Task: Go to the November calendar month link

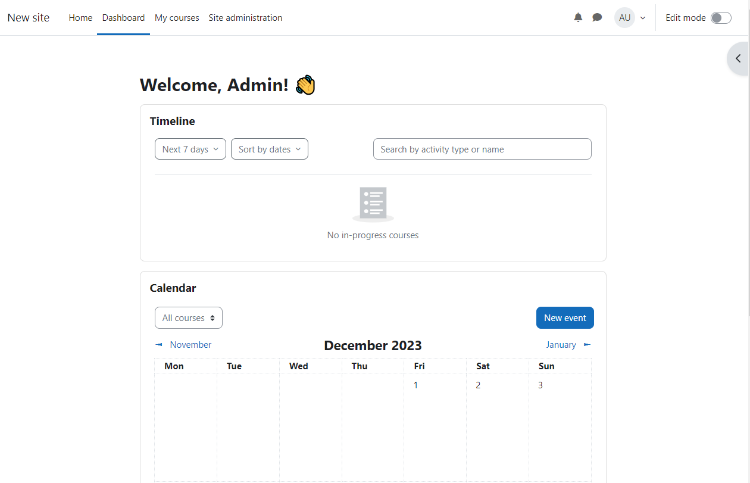Action: 190,345
